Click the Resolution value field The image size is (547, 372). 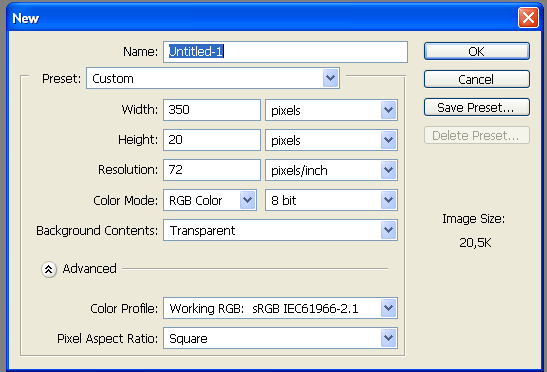tap(212, 170)
